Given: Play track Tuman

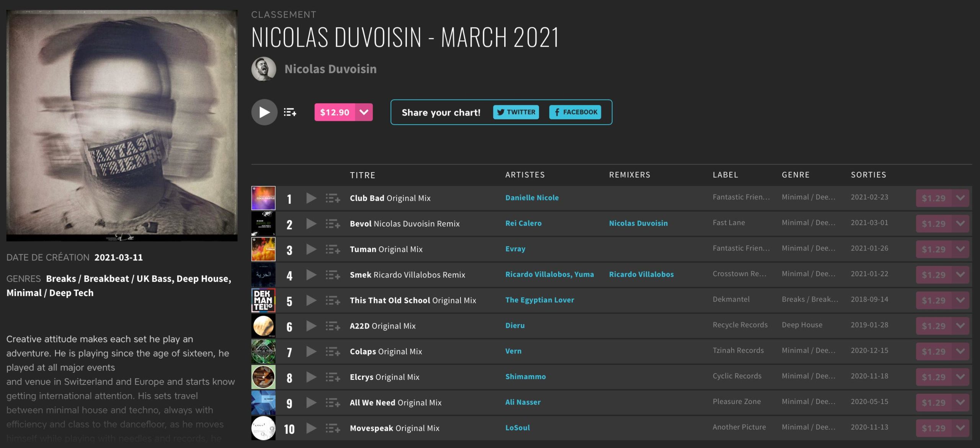Looking at the screenshot, I should (311, 249).
